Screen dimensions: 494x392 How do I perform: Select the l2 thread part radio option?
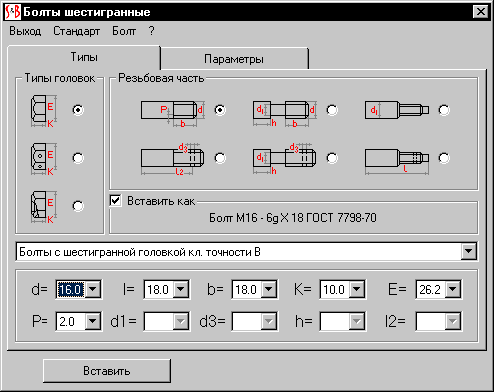point(220,158)
